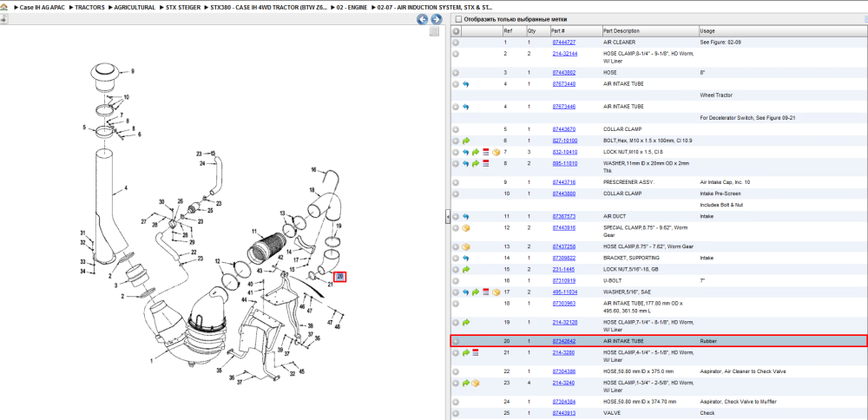
Task: Open part number link 214-32144
Action: pyautogui.click(x=565, y=54)
